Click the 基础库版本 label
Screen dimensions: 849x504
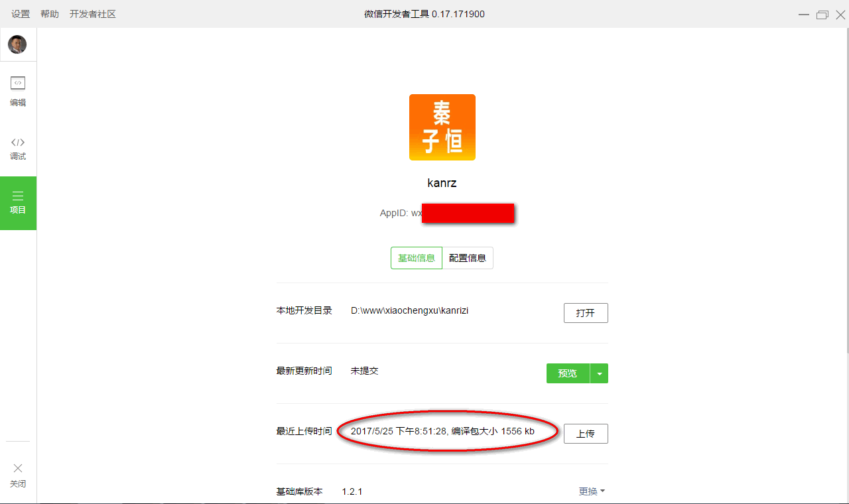pos(300,491)
